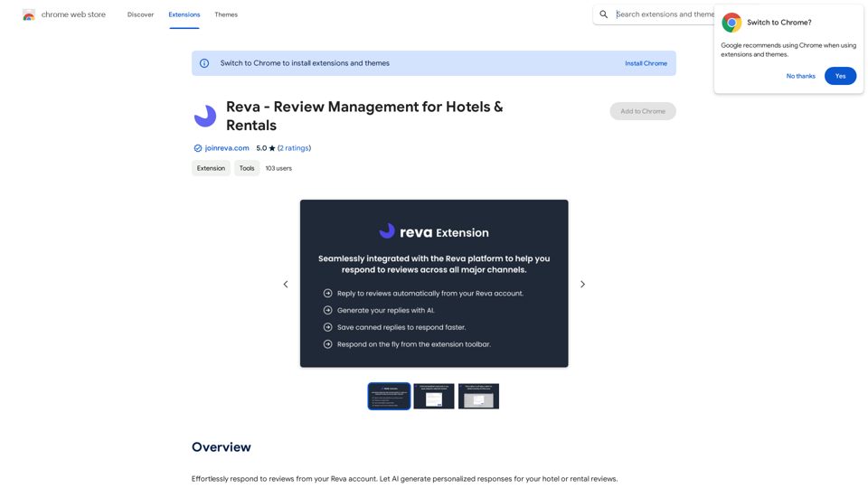
Task: Click 'Switch to Chrome to install extensions and themes' text
Action: coord(305,63)
